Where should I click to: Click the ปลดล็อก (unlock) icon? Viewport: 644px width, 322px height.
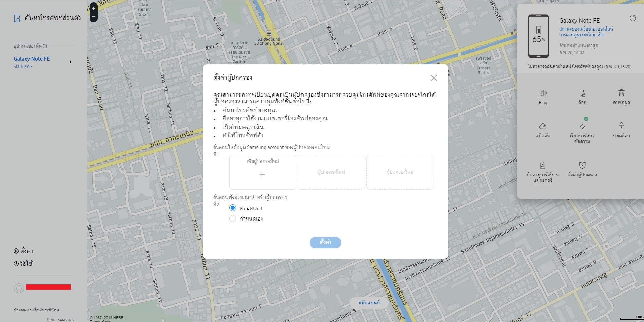[x=621, y=126]
